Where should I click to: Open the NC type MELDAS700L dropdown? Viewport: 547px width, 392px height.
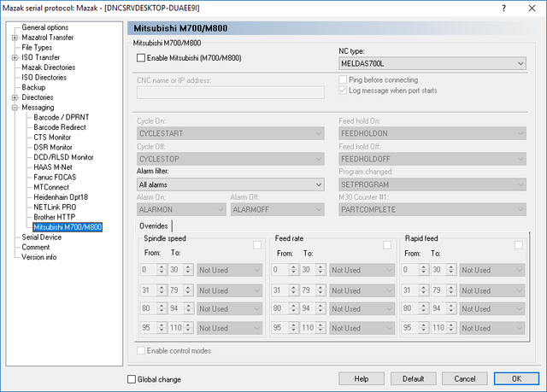click(432, 64)
